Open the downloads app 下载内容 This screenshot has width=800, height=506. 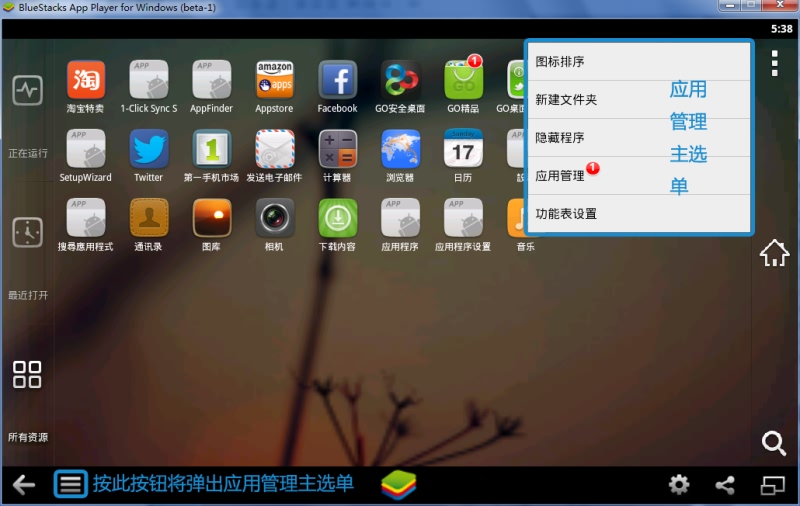point(337,218)
